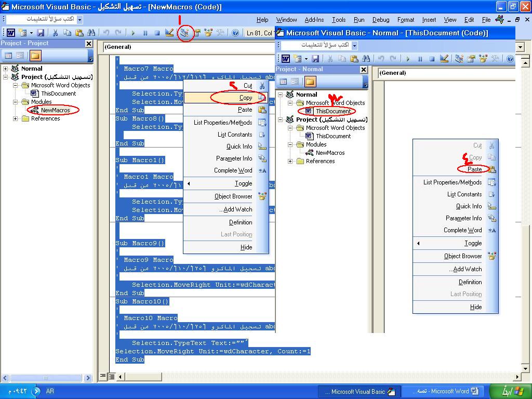
Task: Select ThisDocument under Normal in Project - Normal tree
Action: 333,111
